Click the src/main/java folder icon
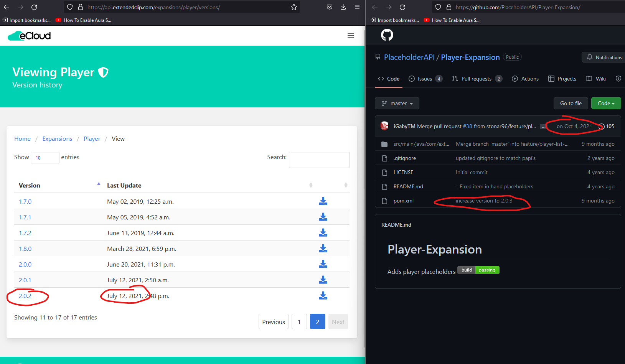Image resolution: width=625 pixels, height=364 pixels. 384,144
